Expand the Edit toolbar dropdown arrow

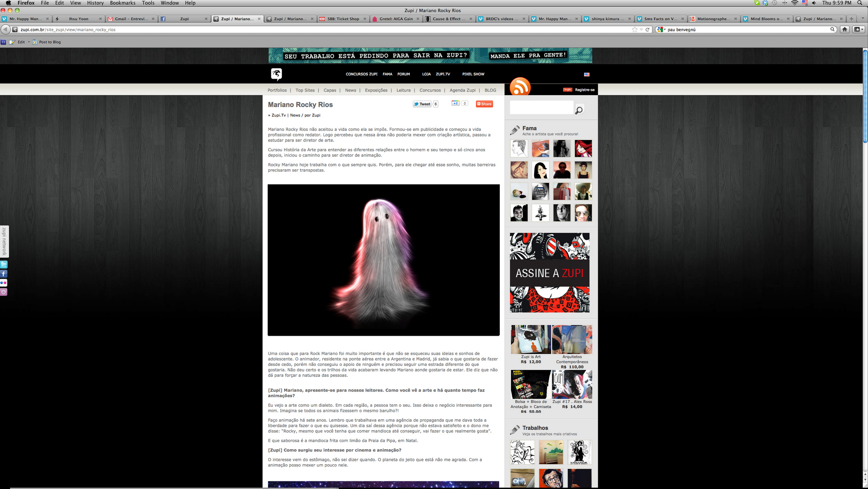tap(29, 42)
